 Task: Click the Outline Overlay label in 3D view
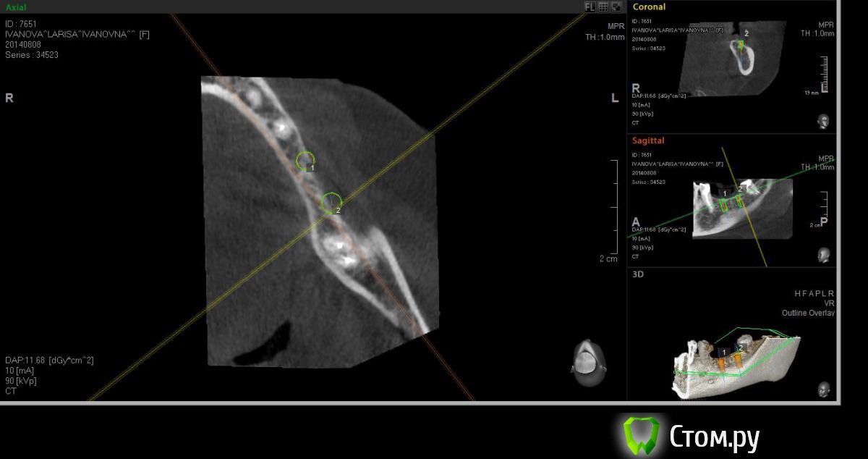point(807,313)
